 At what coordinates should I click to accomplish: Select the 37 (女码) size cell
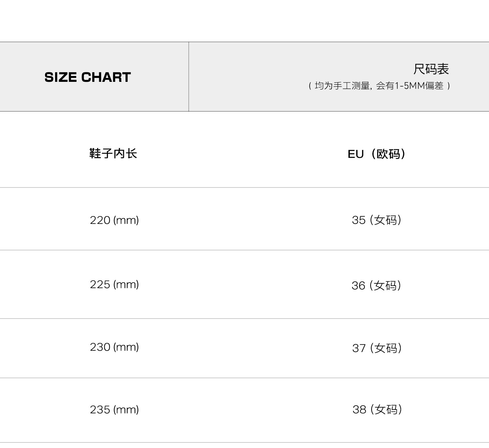pos(377,348)
